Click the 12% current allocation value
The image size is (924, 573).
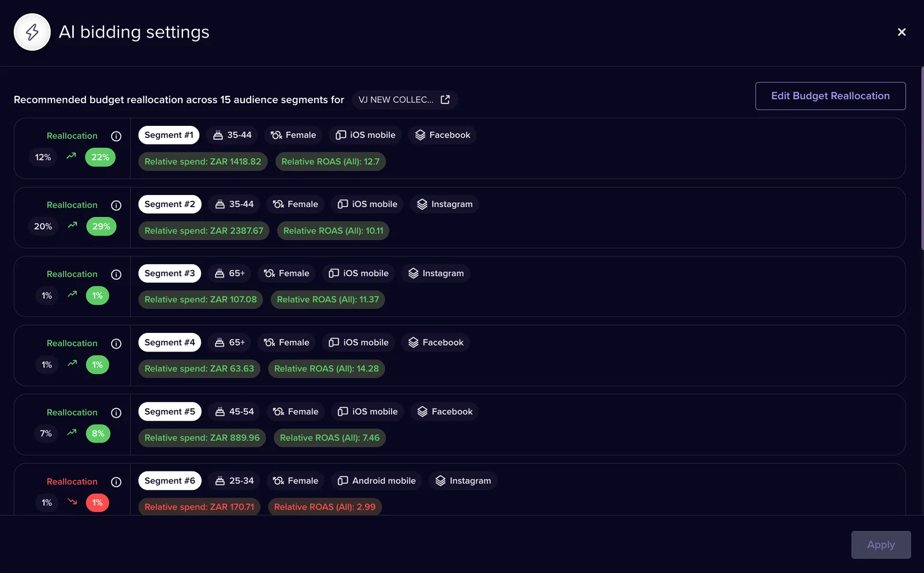(x=43, y=158)
